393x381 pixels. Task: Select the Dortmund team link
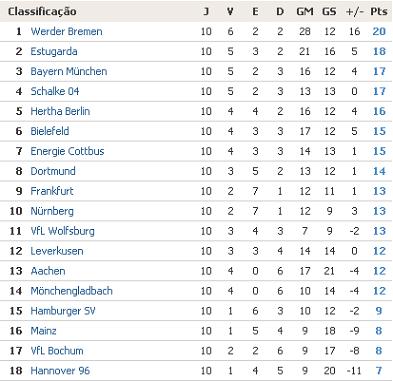click(53, 171)
